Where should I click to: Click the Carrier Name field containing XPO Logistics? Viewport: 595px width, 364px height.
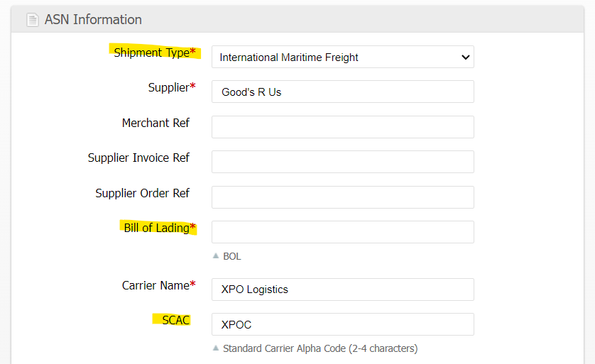tap(342, 289)
